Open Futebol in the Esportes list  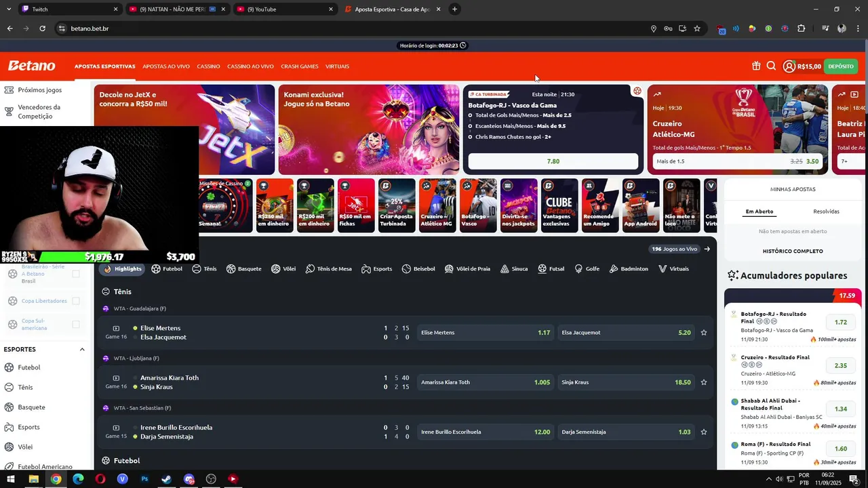tap(29, 367)
